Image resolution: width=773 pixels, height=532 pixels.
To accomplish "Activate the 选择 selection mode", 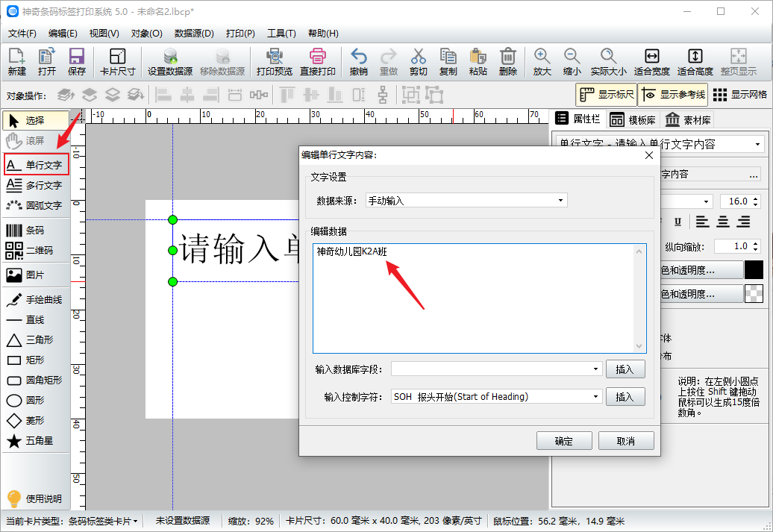I will pyautogui.click(x=37, y=120).
